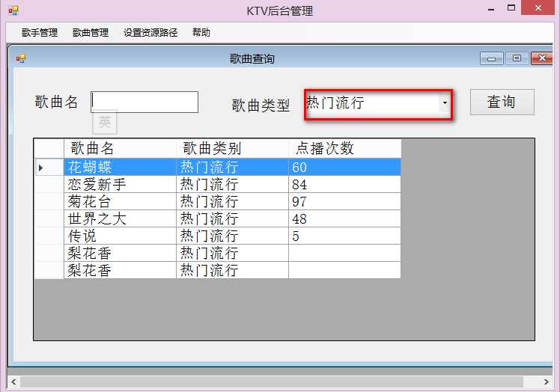Maximize the KTV后台管理 main window
This screenshot has width=560, height=392.
tap(511, 8)
